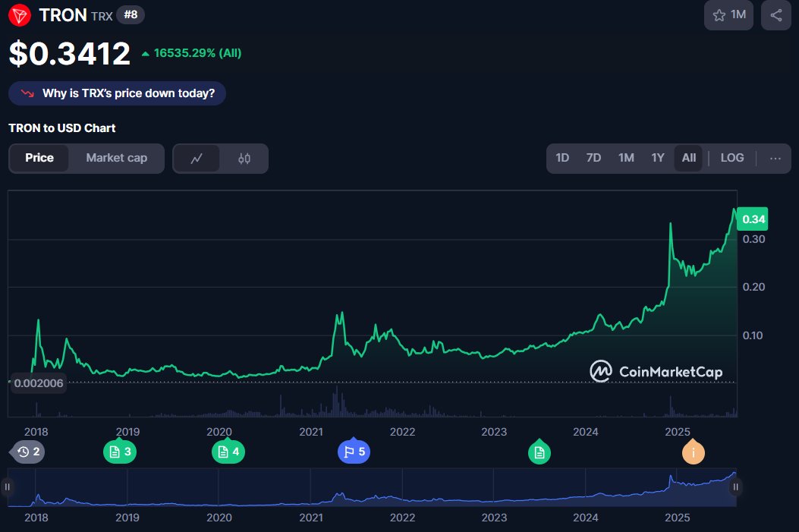Open the green document marker labeled 3
Viewport: 799px width, 532px height.
(x=120, y=452)
